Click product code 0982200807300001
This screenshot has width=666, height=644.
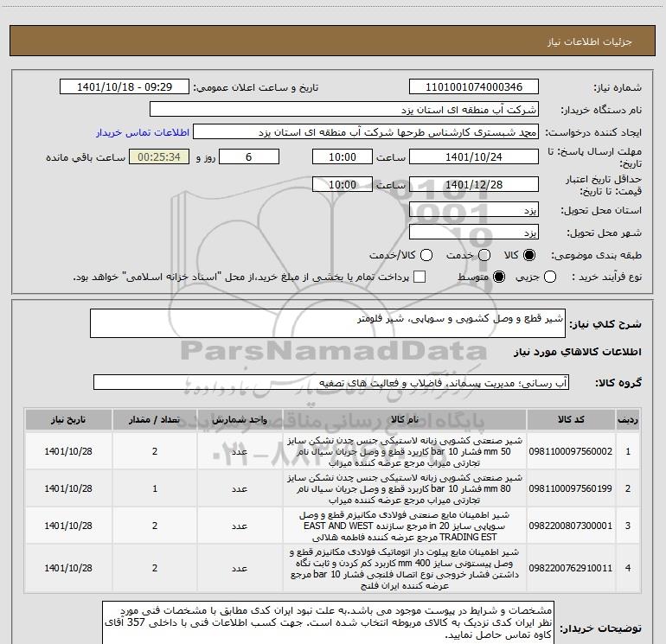click(571, 526)
